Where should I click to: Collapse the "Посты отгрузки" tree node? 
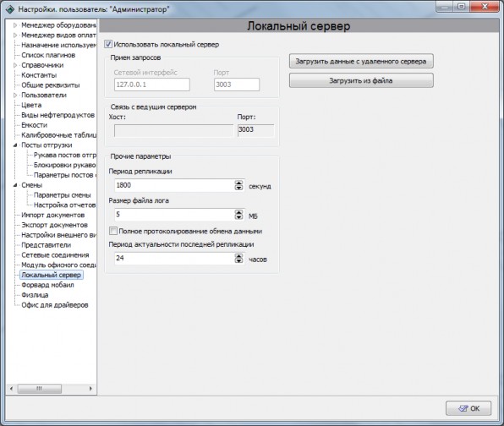tap(15, 145)
